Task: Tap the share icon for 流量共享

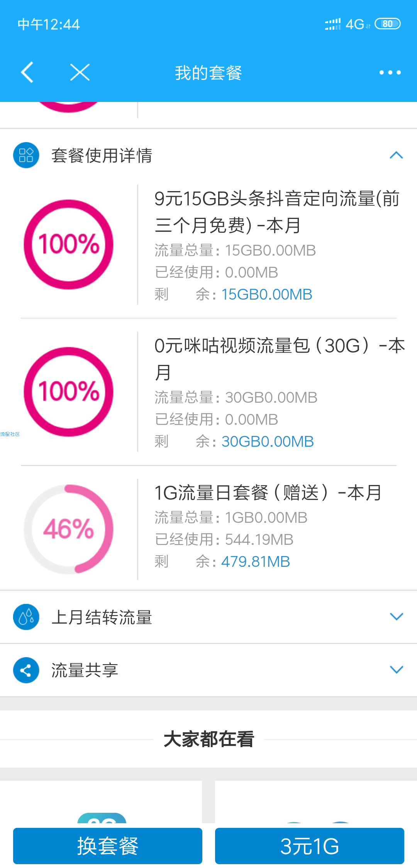Action: point(26,670)
